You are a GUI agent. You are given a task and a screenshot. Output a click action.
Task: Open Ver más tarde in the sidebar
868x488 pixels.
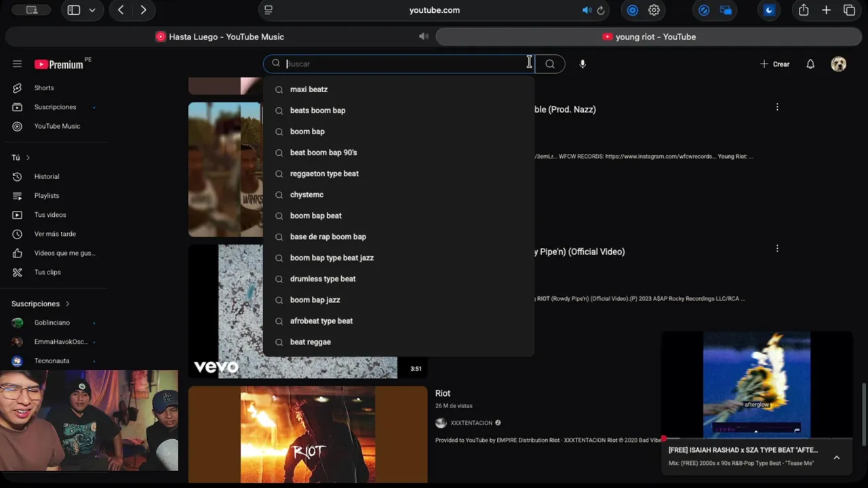tap(54, 234)
